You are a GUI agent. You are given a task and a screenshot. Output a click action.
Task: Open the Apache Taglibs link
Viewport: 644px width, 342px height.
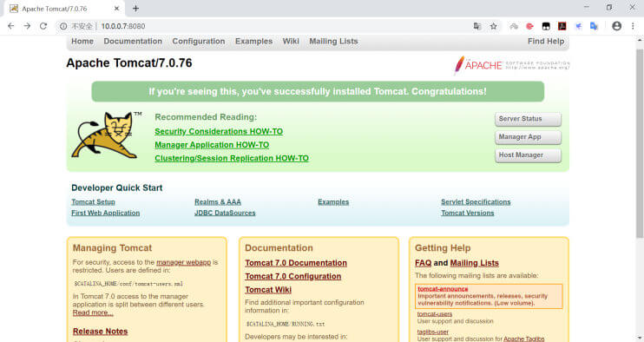click(x=523, y=339)
